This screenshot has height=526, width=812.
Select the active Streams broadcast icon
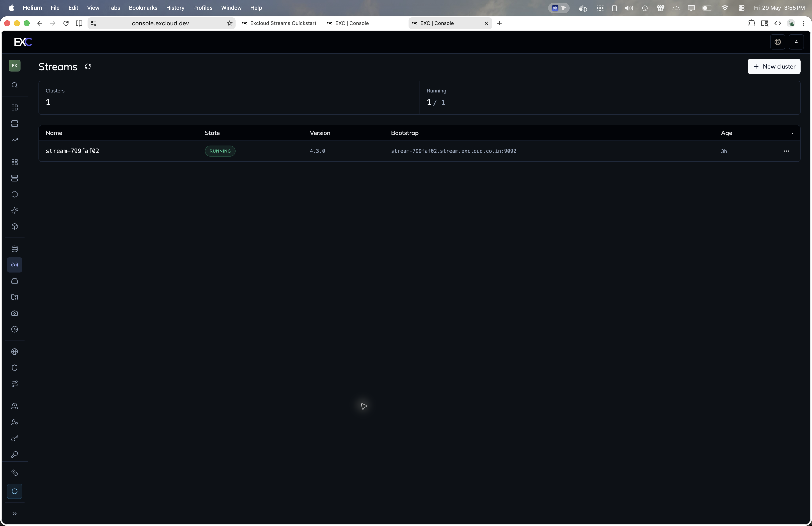click(x=14, y=265)
